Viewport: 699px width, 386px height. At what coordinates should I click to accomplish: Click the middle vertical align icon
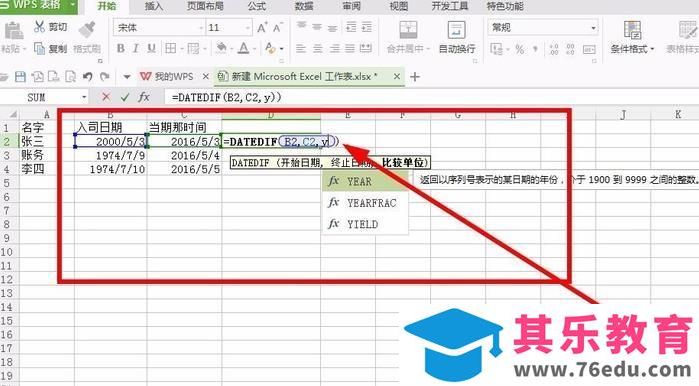coord(317,27)
